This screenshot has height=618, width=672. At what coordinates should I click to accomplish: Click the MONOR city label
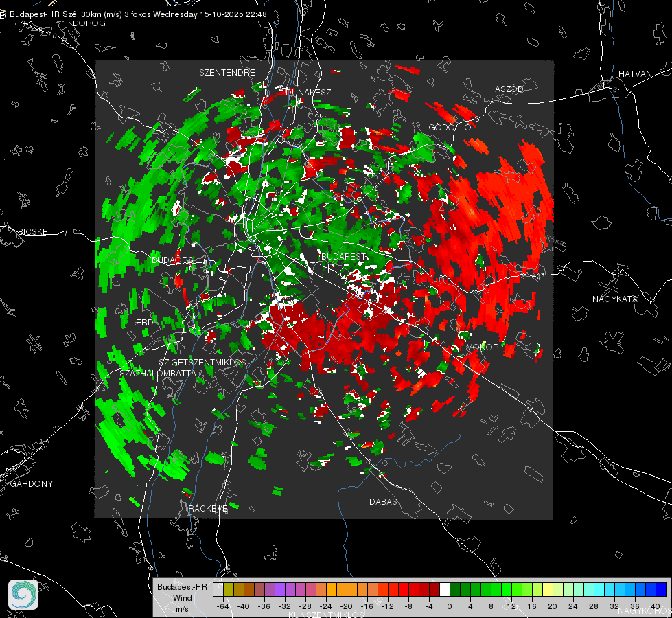coord(483,347)
